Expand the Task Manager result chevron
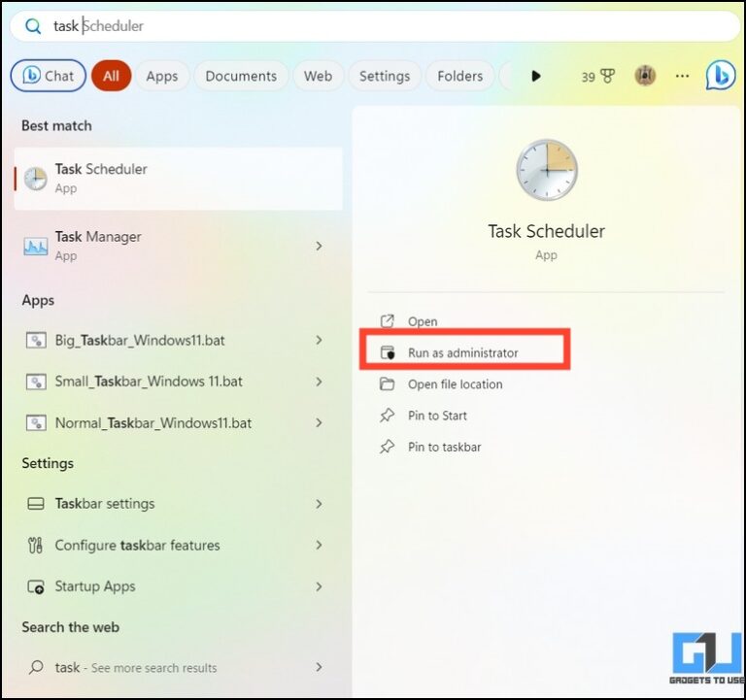The image size is (746, 700). coord(319,246)
